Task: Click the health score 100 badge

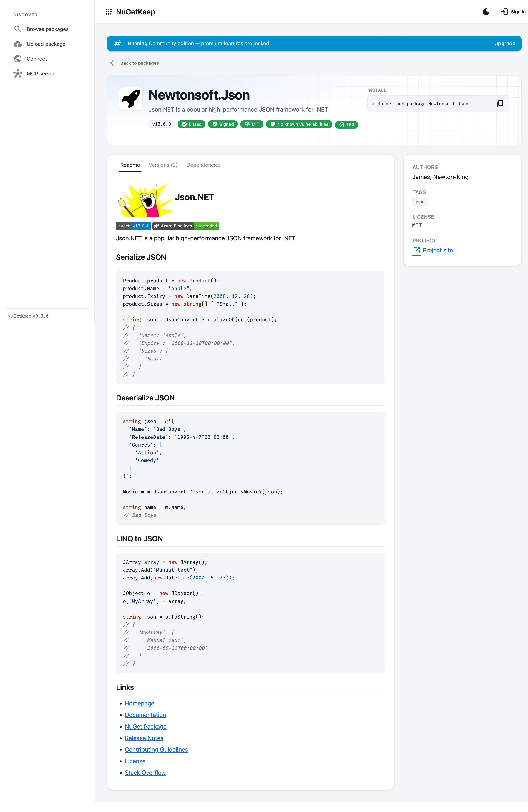Action: coord(347,125)
